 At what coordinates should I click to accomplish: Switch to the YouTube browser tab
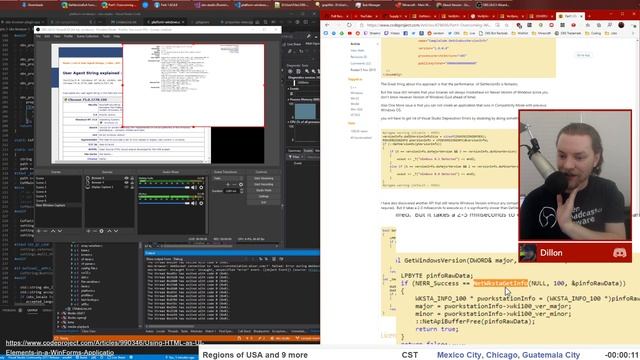(366, 16)
